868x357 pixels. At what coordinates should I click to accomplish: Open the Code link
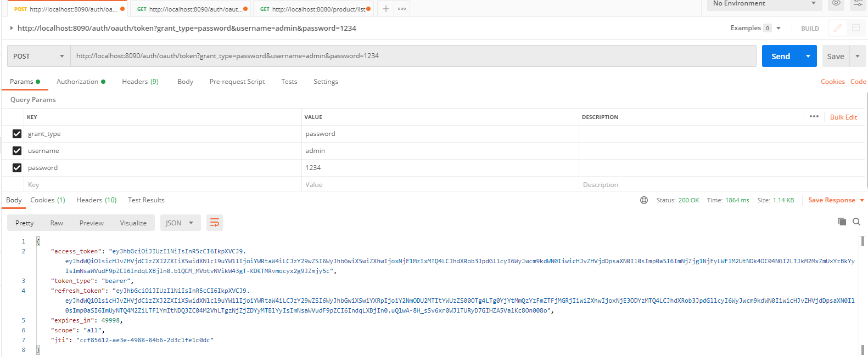point(858,82)
